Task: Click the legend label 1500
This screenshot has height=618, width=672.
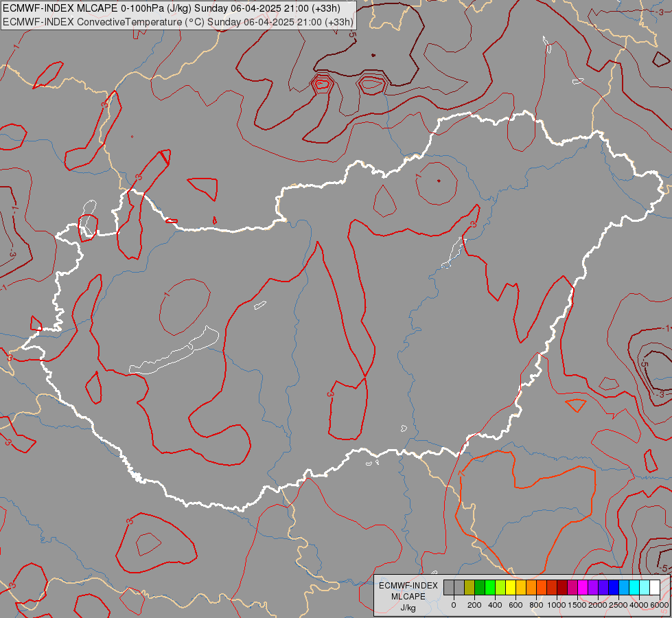Action: tap(578, 605)
